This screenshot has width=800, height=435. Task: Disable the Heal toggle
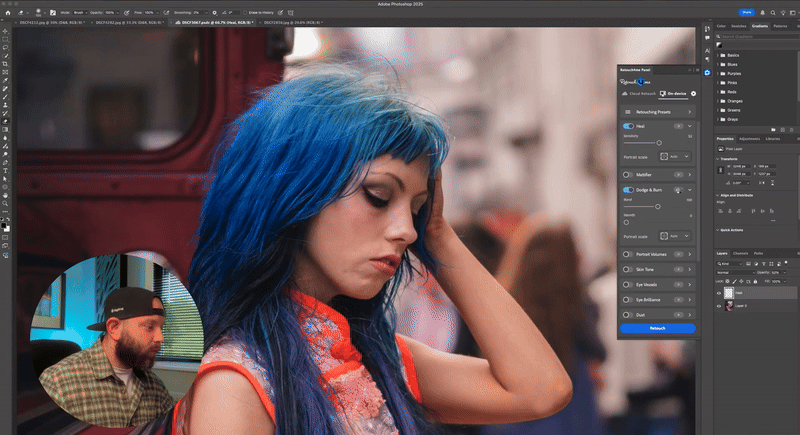tap(628, 126)
